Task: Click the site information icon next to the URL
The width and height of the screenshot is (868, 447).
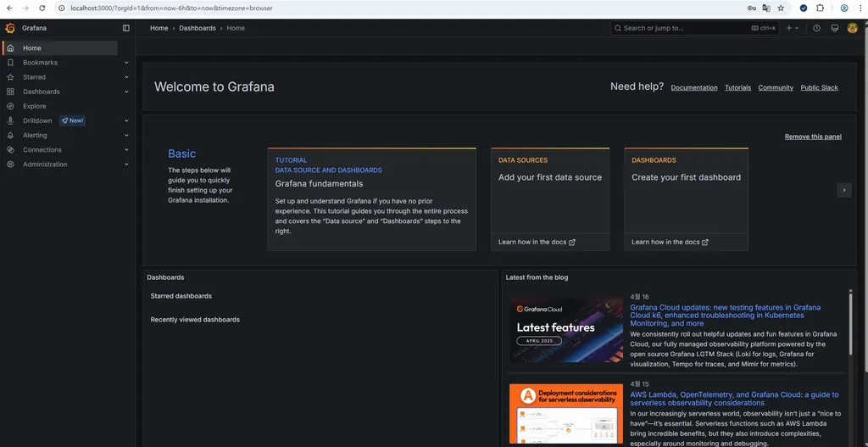Action: pos(62,8)
